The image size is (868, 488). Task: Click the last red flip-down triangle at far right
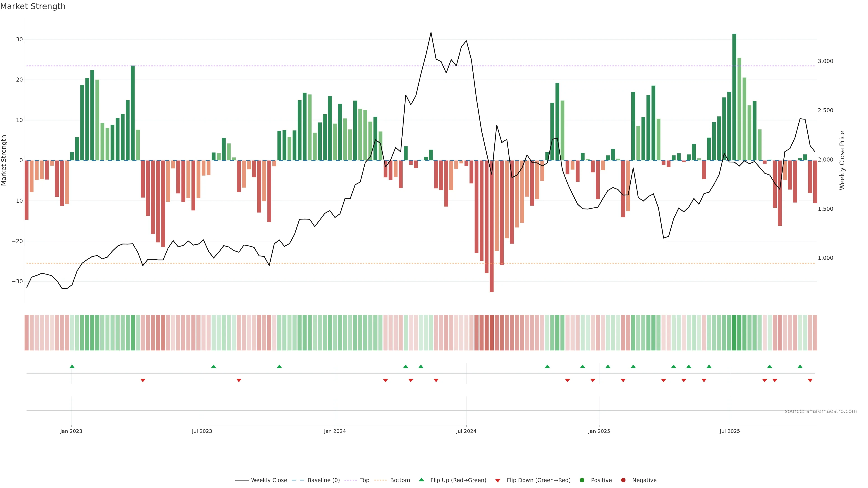pos(810,380)
